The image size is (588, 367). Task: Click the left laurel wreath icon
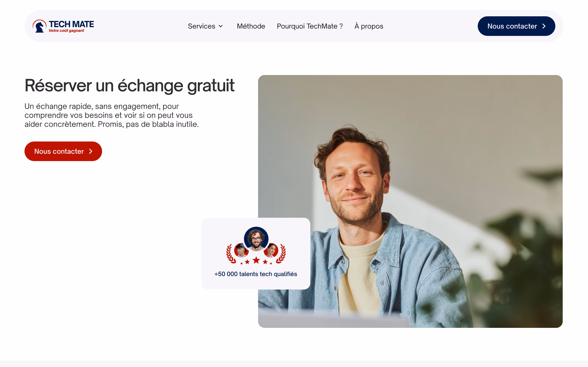[231, 254]
